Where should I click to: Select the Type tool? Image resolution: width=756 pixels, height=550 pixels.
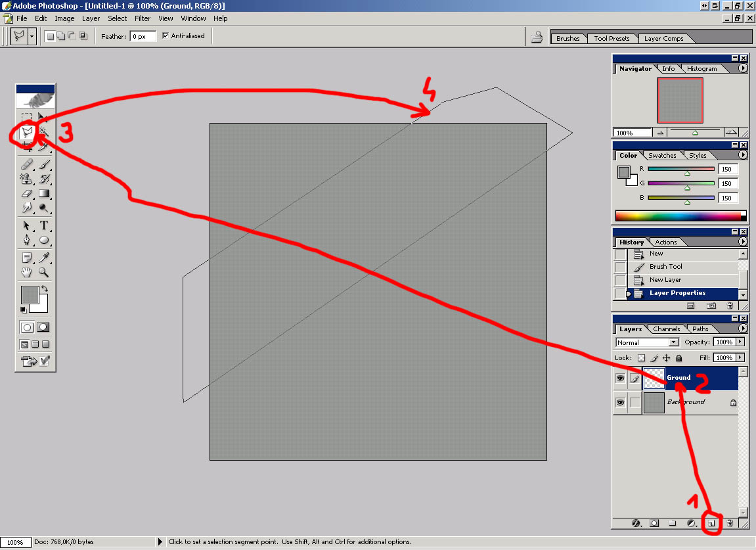coord(44,226)
